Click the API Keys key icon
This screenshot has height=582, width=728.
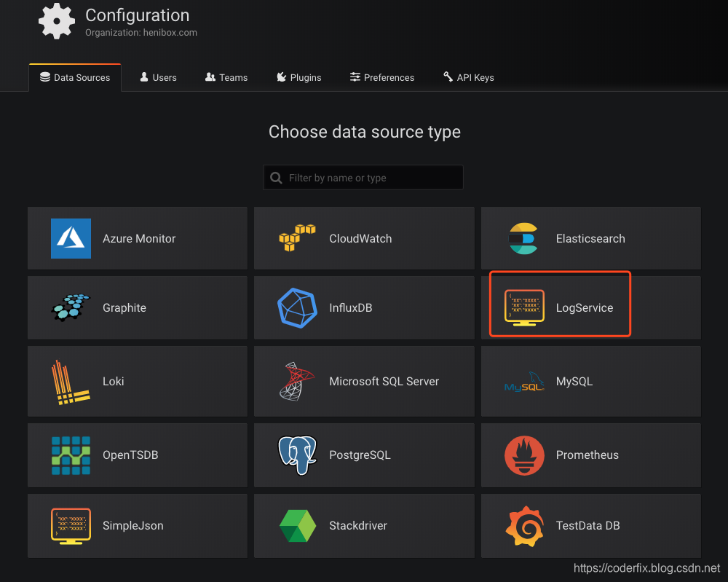[448, 77]
